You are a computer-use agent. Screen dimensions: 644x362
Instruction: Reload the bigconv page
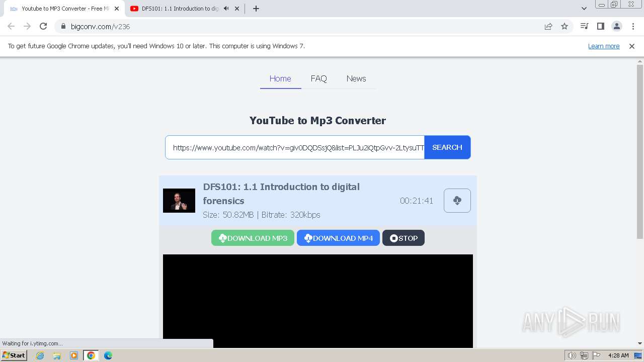pos(43,26)
